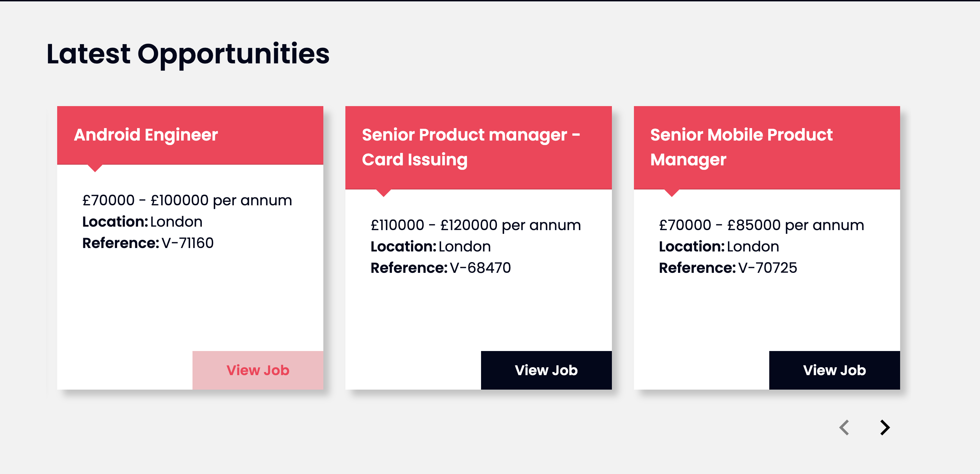Select Senior Product manager - Card Issuing title
This screenshot has width=980, height=474.
pyautogui.click(x=471, y=147)
